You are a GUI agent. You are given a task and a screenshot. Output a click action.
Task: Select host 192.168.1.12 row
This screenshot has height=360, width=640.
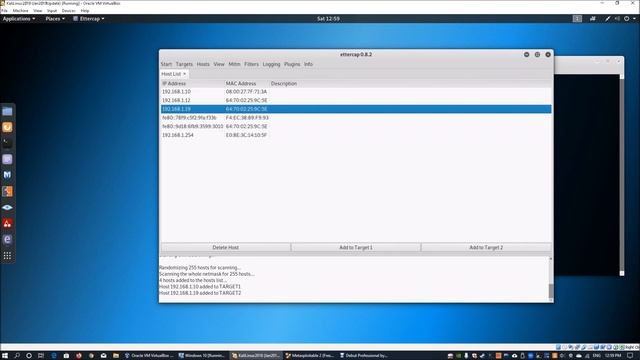pos(356,100)
